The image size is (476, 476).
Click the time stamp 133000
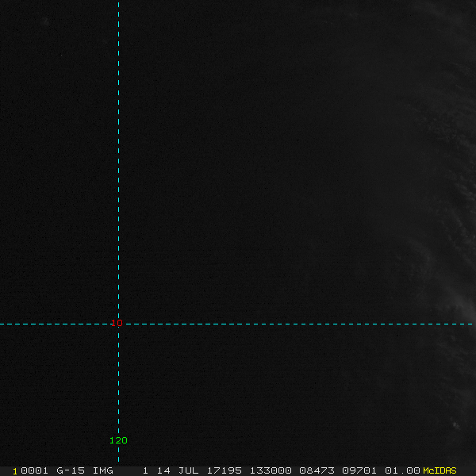271,470
